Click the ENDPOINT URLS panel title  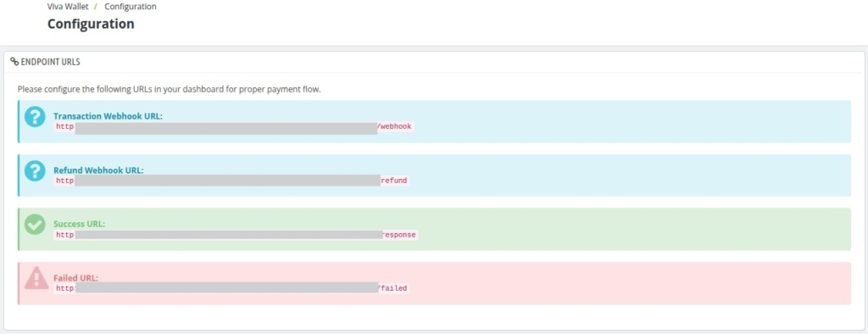tap(50, 62)
